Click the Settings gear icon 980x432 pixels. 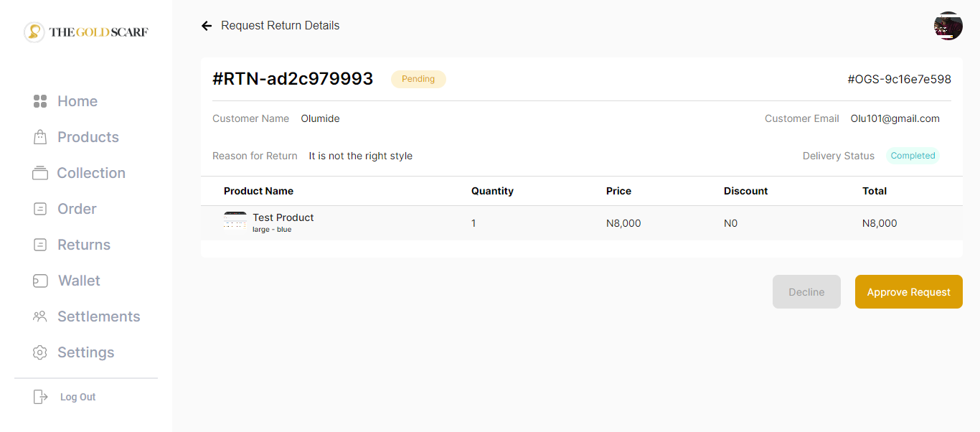40,352
